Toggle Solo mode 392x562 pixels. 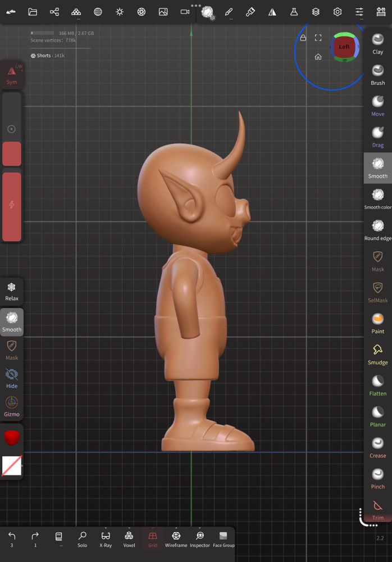(83, 539)
